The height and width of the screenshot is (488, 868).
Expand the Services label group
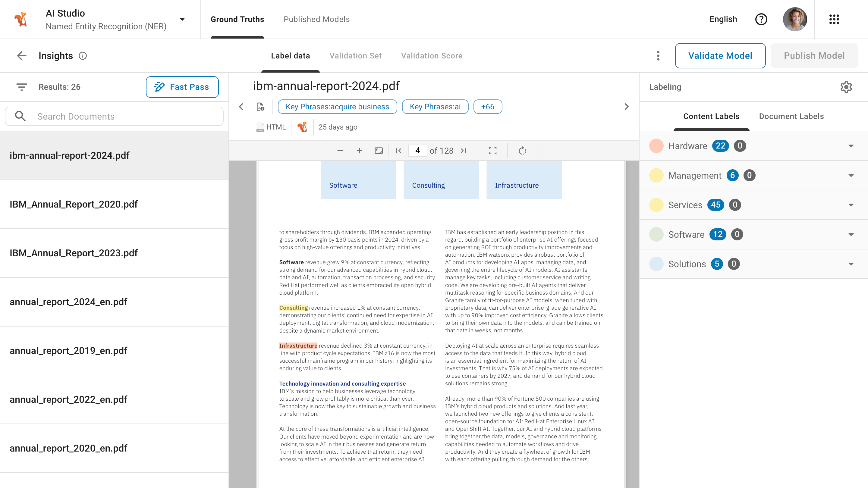point(851,205)
